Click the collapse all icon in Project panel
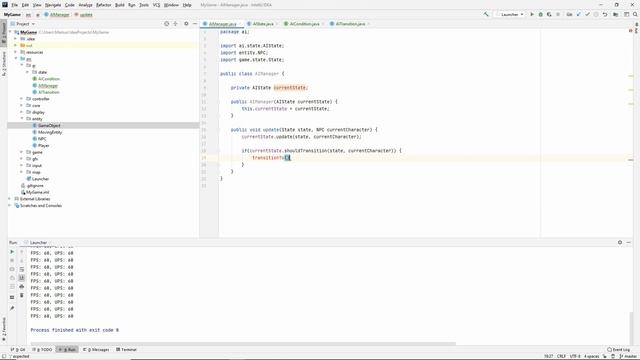 pos(176,24)
